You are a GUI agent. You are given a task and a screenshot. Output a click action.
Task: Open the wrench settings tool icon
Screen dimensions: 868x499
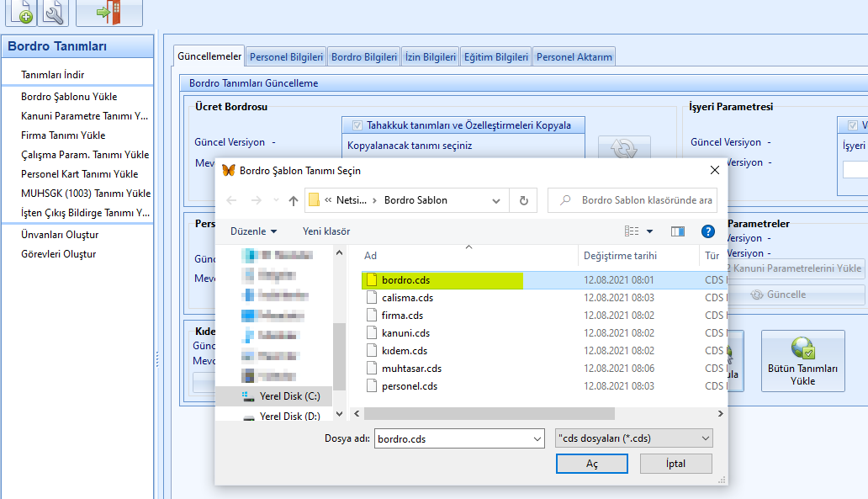[52, 12]
